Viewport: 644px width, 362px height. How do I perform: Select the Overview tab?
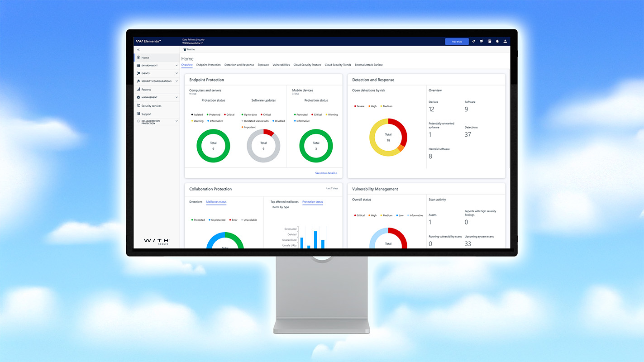[187, 64]
